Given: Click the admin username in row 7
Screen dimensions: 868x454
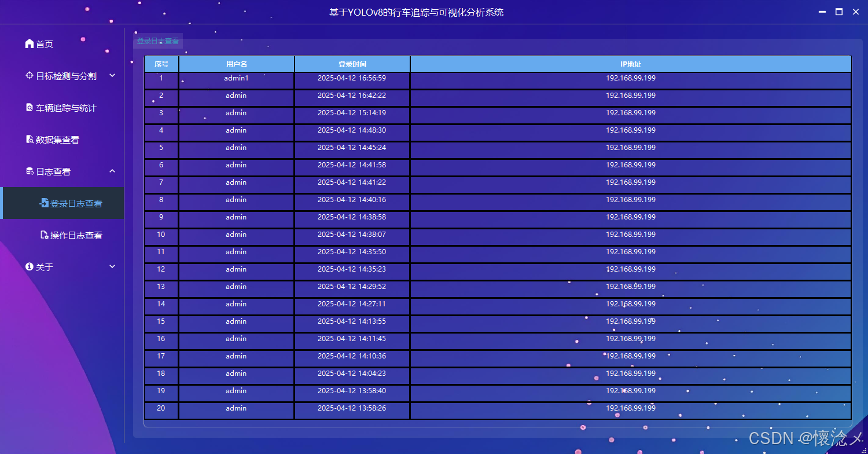Looking at the screenshot, I should coord(237,182).
